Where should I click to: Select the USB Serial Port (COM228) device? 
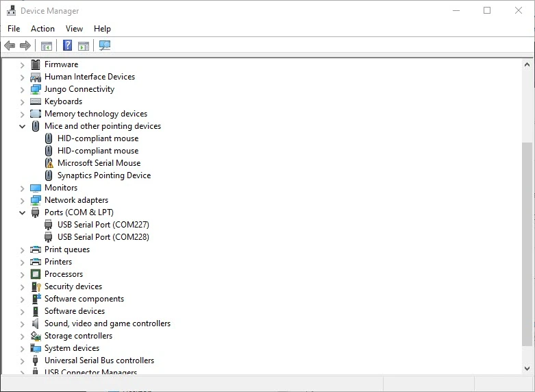(103, 237)
